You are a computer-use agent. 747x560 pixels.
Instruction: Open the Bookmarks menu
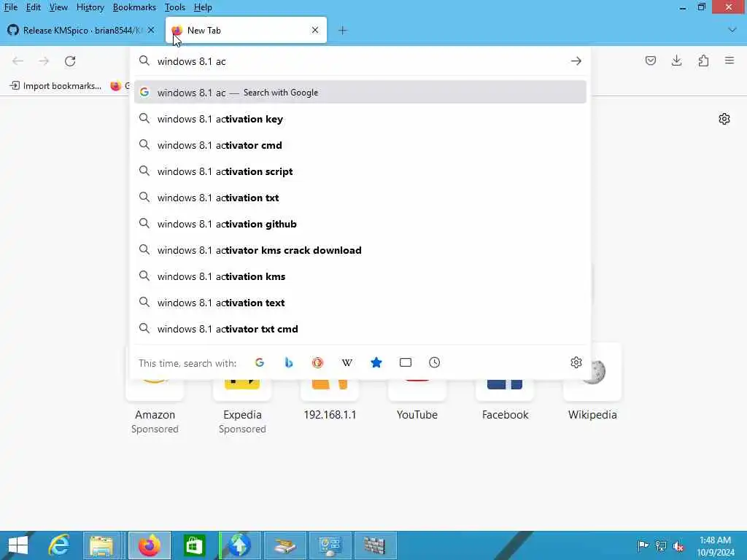pos(134,7)
